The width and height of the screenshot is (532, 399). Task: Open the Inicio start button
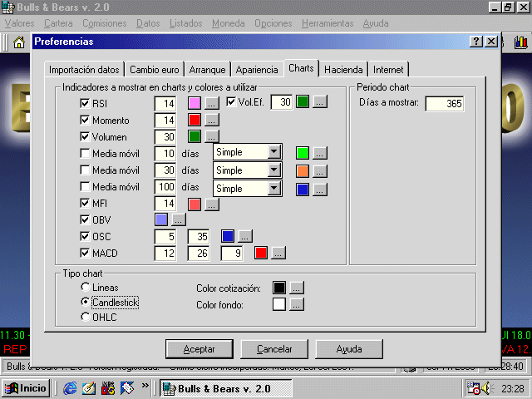(x=26, y=388)
